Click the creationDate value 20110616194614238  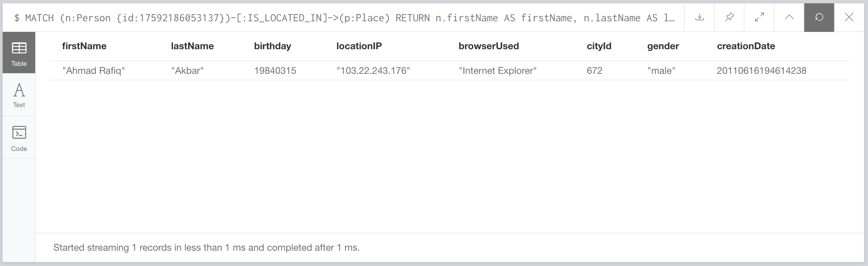tap(761, 71)
